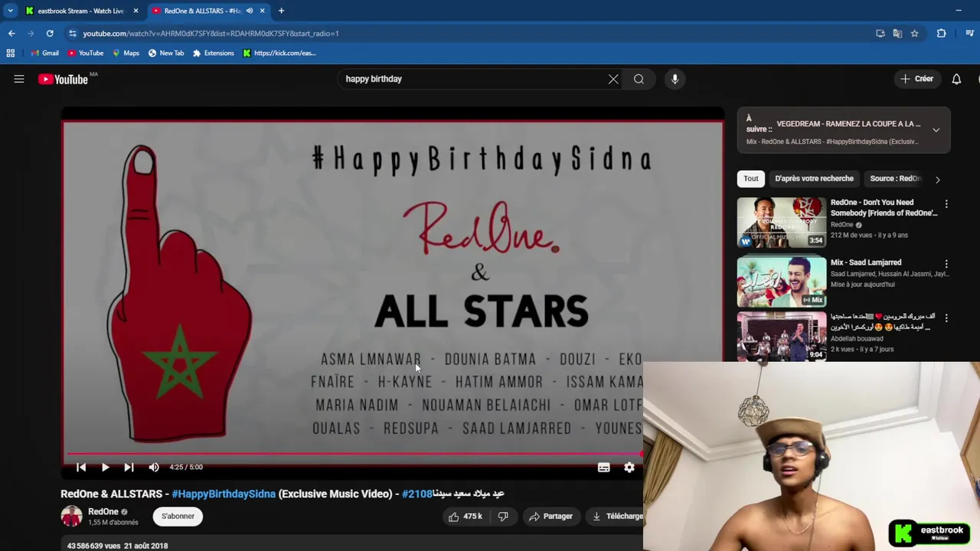Open the Gmail bookmark
Screen dimensions: 980x551
point(44,53)
